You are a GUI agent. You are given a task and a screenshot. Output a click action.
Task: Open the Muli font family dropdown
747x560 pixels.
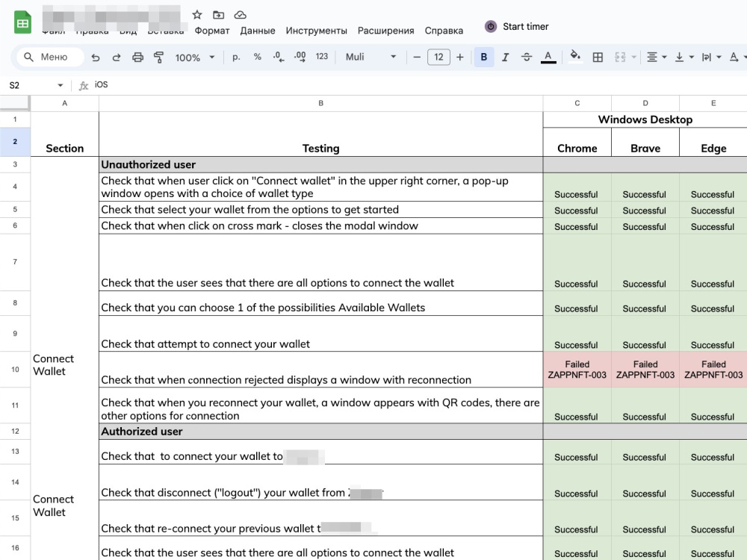coord(370,56)
